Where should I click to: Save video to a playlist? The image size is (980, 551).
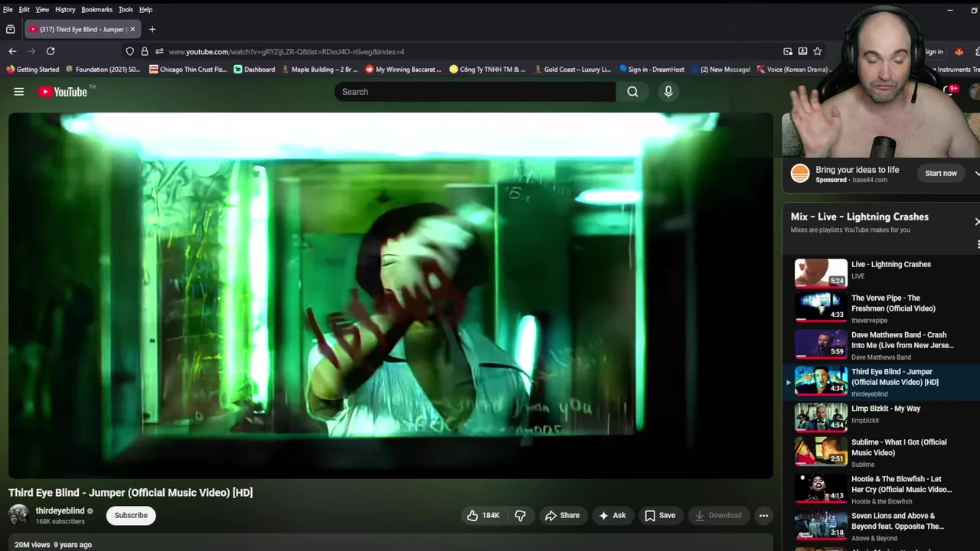660,516
